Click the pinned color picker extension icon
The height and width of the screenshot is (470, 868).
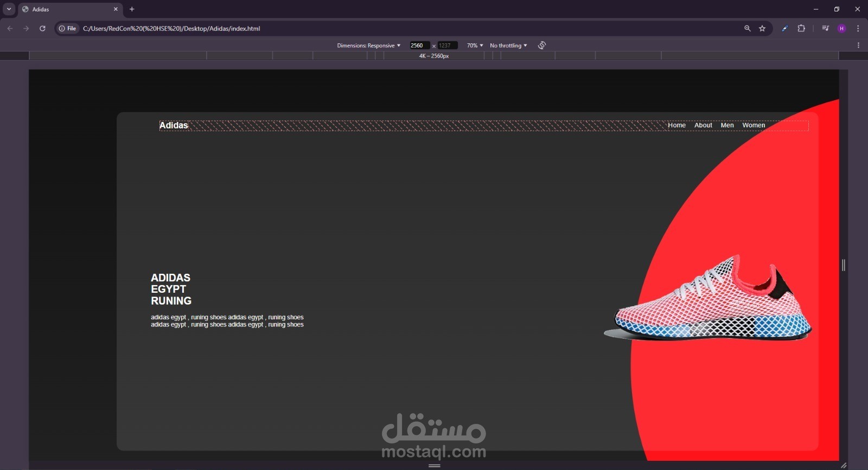click(x=784, y=28)
